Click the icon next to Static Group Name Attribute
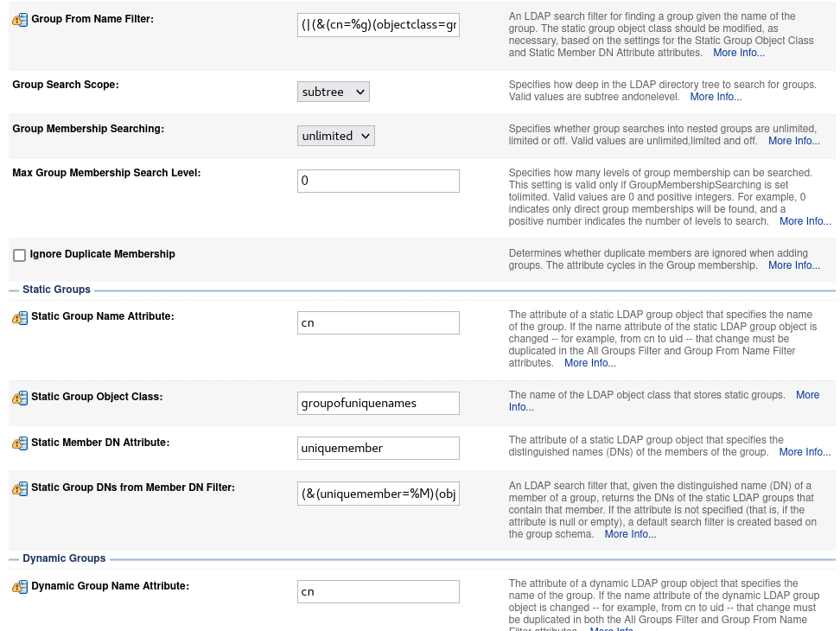 point(20,318)
